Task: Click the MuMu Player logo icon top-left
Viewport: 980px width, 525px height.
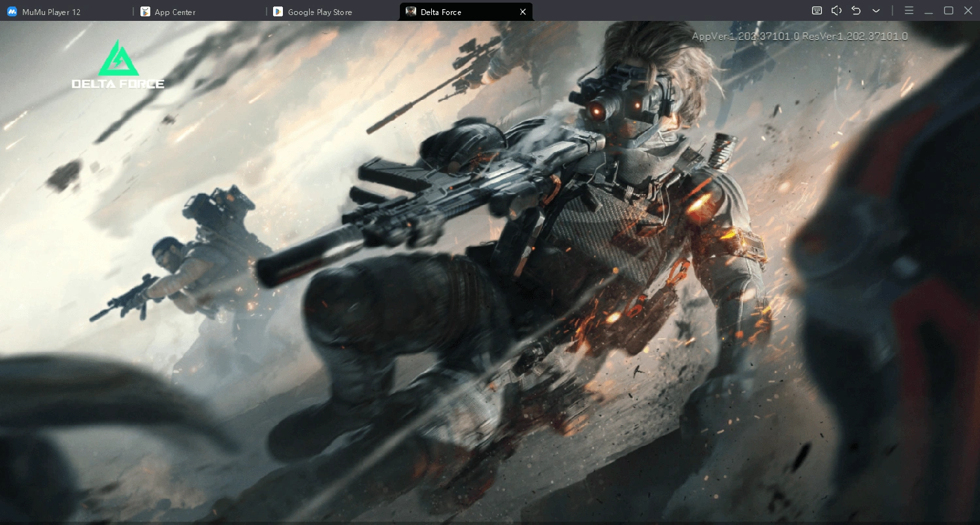Action: (x=11, y=11)
